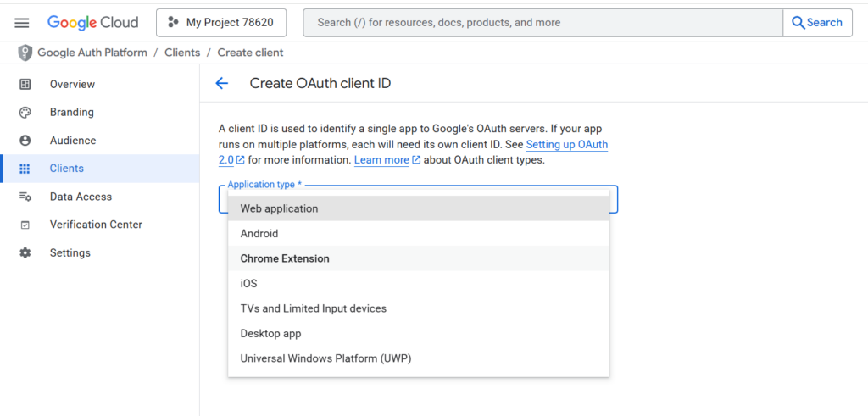Click the Clients grid icon
The height and width of the screenshot is (416, 868).
25,169
